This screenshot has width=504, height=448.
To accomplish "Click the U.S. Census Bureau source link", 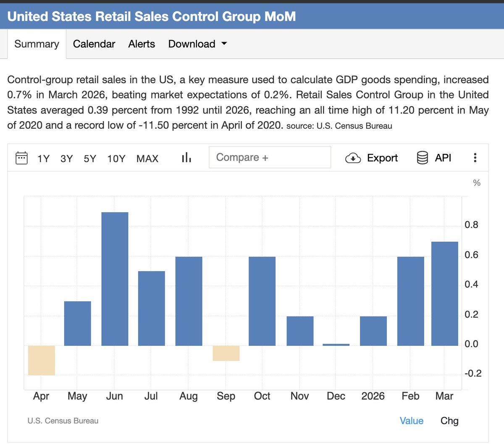I will [63, 421].
